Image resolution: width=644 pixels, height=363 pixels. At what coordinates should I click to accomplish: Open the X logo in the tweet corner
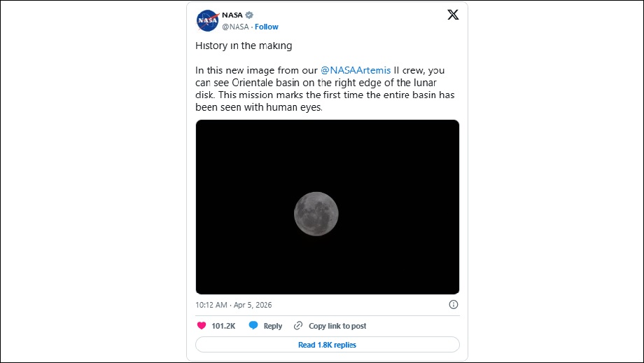tap(453, 15)
